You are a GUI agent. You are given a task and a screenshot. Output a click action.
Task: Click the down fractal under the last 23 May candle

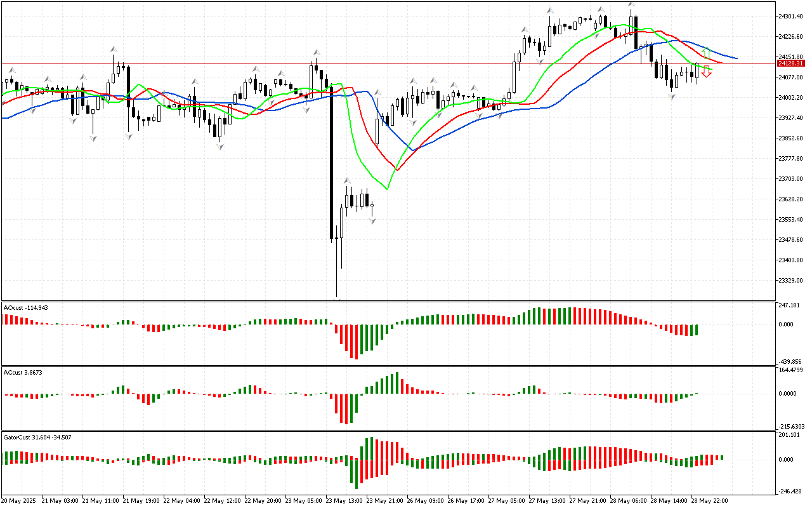tap(372, 220)
